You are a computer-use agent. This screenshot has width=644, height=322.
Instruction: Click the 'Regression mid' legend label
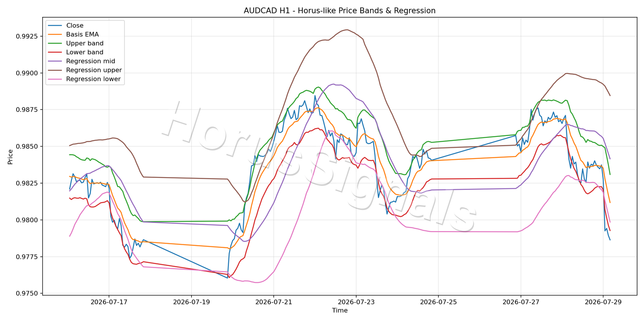pos(91,61)
